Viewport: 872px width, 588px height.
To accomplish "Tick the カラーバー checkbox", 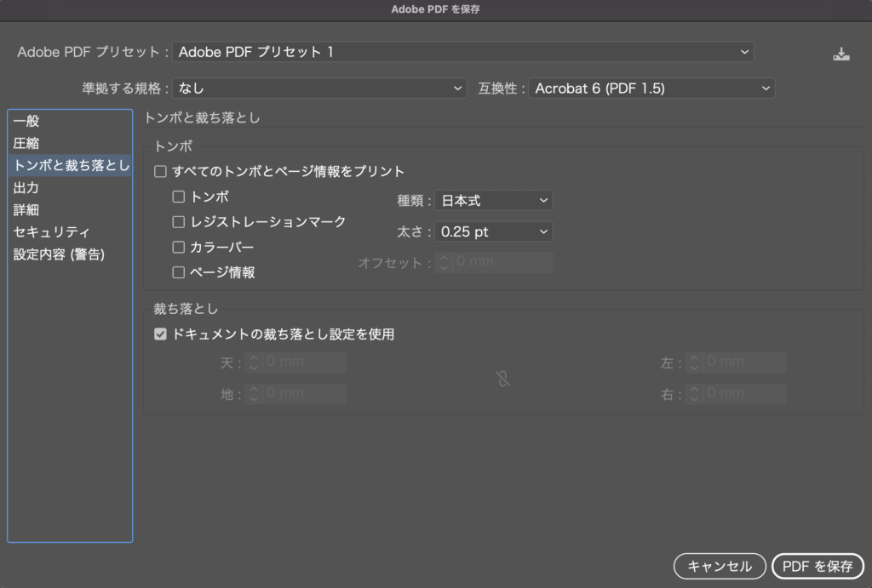I will click(179, 248).
